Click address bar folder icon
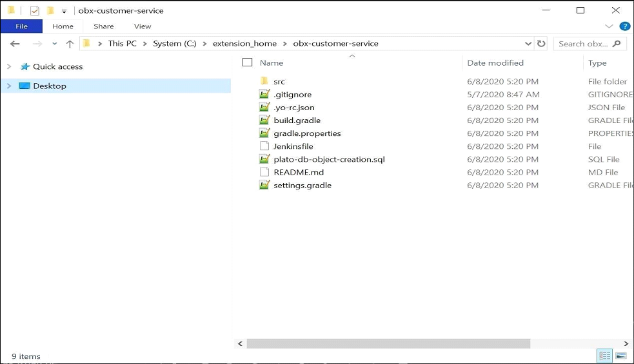Image resolution: width=634 pixels, height=364 pixels. coord(86,43)
